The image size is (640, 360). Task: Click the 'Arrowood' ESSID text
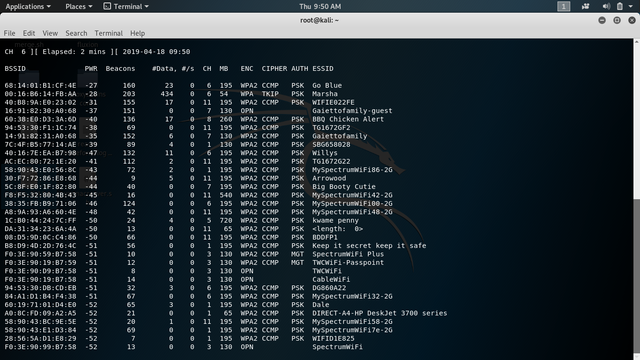pyautogui.click(x=329, y=178)
